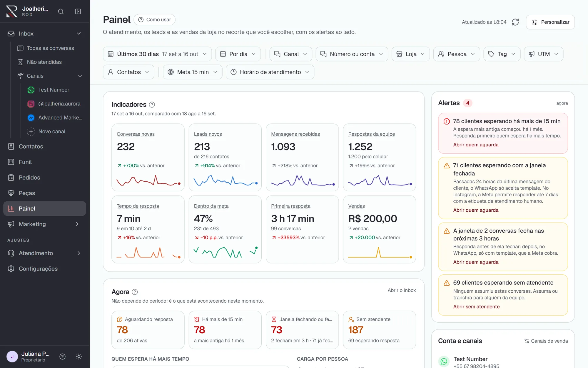This screenshot has width=588, height=368.
Task: Open the Vendas R$ 200,00 indicator card
Action: [x=379, y=229]
